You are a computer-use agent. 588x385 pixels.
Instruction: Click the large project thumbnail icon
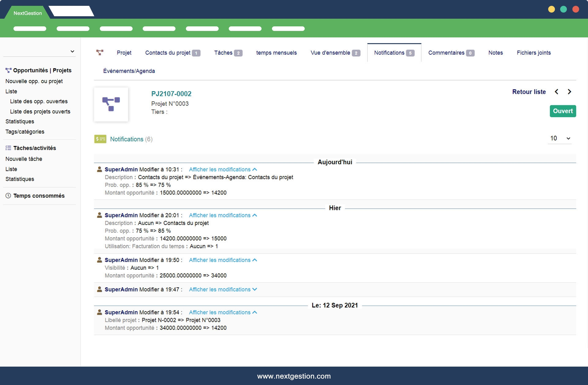111,105
